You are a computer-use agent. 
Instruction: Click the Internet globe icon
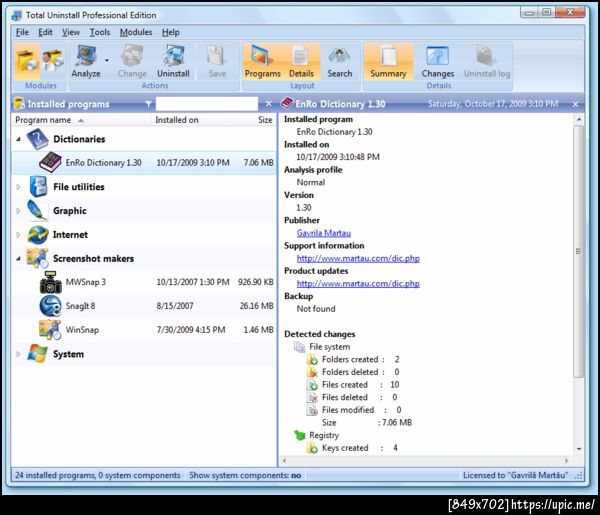pos(38,235)
